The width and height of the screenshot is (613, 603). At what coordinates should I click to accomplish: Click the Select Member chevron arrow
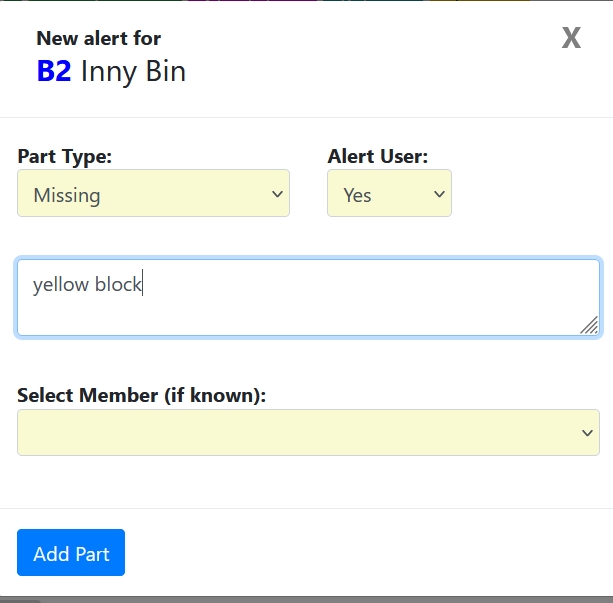(587, 432)
